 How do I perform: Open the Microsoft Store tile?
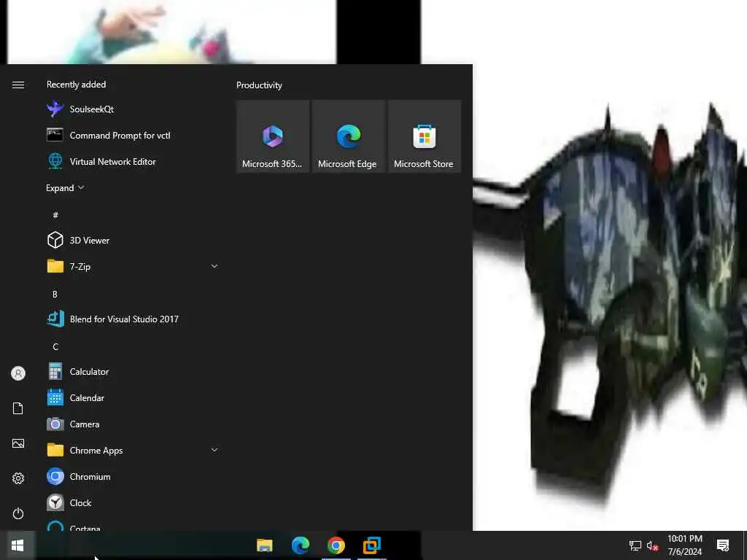(425, 136)
